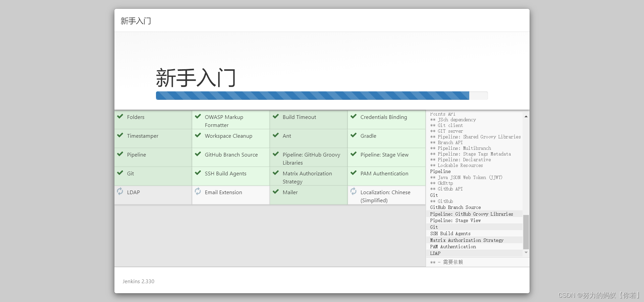Click the spinning install icon beside Email Extension
Viewport: 644px width, 302px height.
(198, 191)
